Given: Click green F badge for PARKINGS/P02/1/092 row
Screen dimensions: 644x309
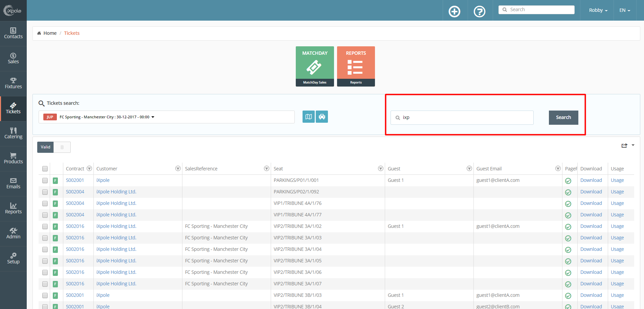Looking at the screenshot, I should point(55,192).
